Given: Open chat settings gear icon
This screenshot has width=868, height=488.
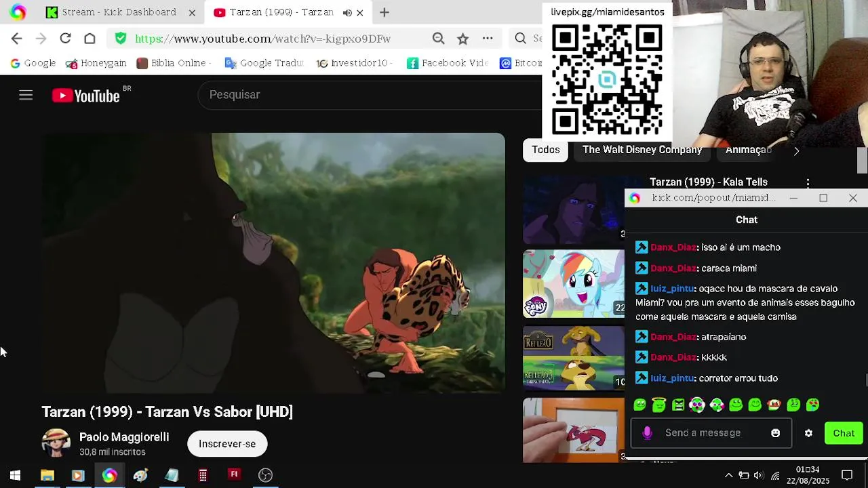Looking at the screenshot, I should [x=808, y=433].
